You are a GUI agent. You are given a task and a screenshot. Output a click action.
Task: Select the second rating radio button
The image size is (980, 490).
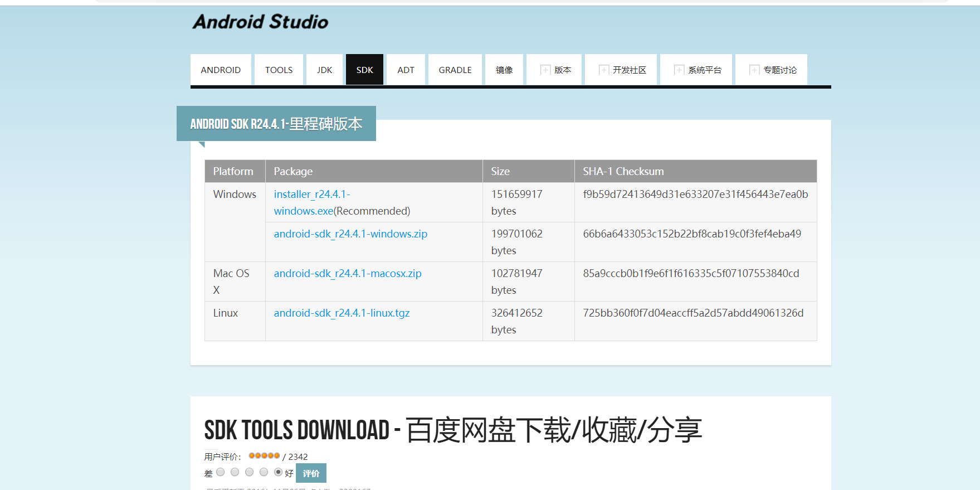(235, 472)
